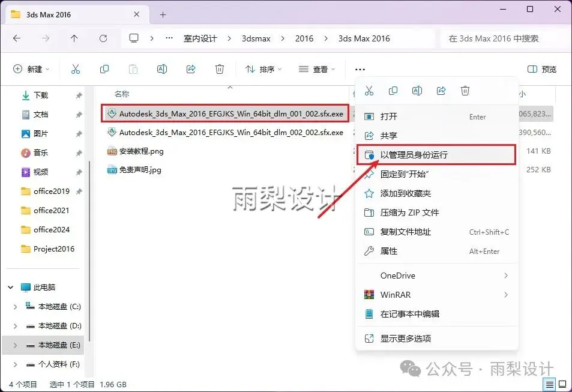The image size is (572, 392).
Task: Toggle the 预览 preview pane
Action: tap(542, 69)
